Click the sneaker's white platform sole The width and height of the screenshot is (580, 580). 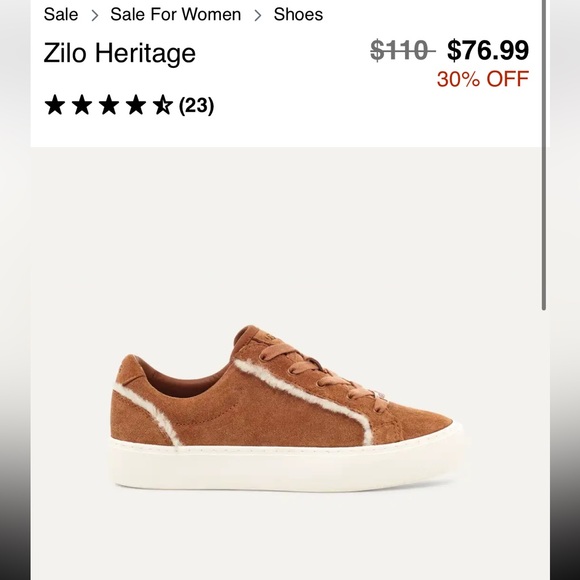[x=287, y=464]
